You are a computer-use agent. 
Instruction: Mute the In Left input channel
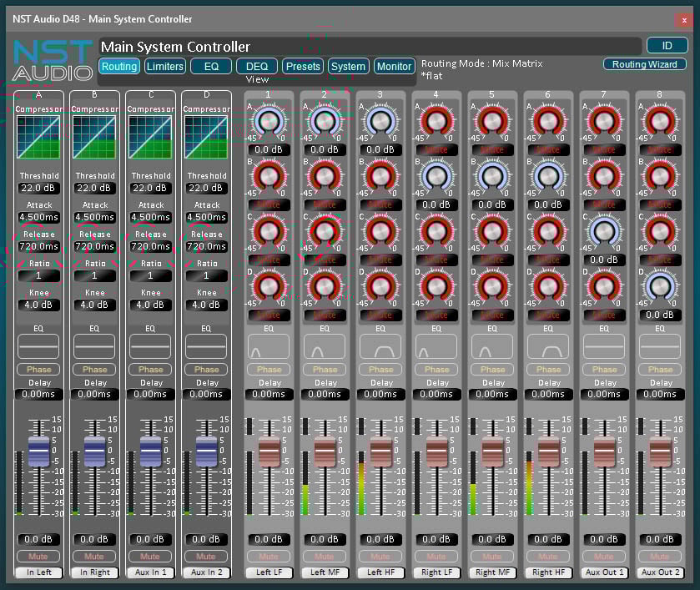tap(38, 556)
